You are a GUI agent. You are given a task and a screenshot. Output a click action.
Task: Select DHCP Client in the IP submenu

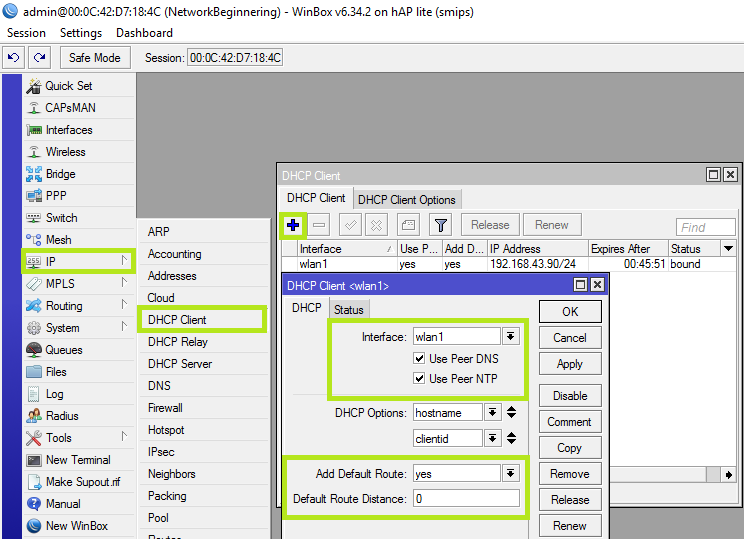tap(202, 320)
